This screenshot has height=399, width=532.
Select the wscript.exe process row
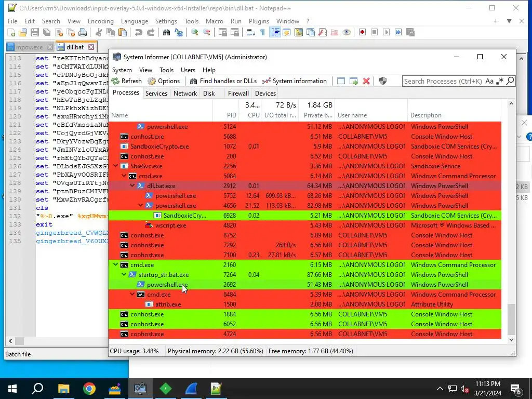(304, 225)
